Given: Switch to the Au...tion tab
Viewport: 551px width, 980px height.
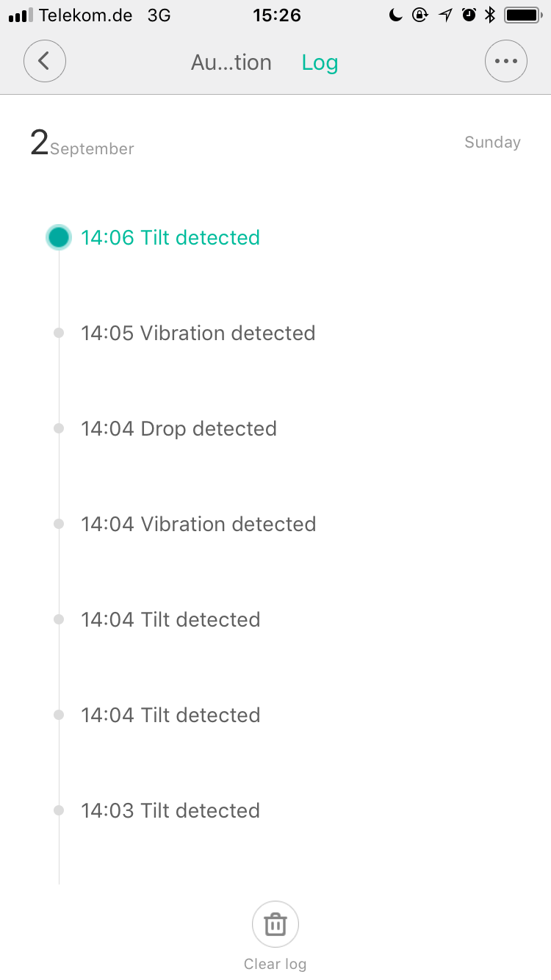Looking at the screenshot, I should point(231,62).
